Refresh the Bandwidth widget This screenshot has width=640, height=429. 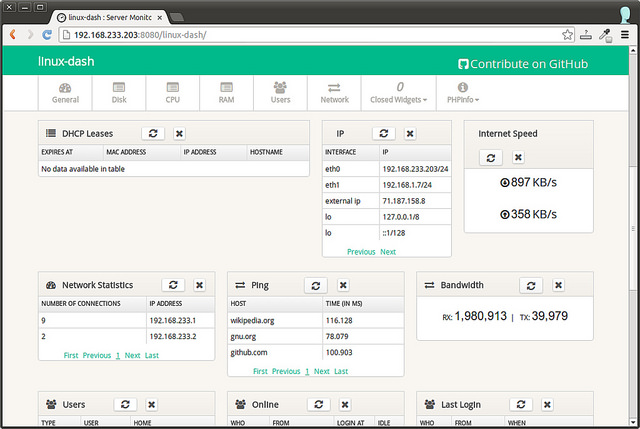530,285
